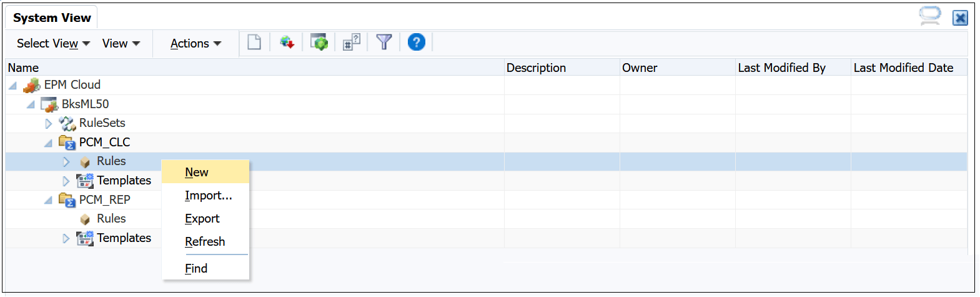Screen dimensions: 980x297
Task: Click the Templates icon under PCM_CLC
Action: click(x=85, y=181)
